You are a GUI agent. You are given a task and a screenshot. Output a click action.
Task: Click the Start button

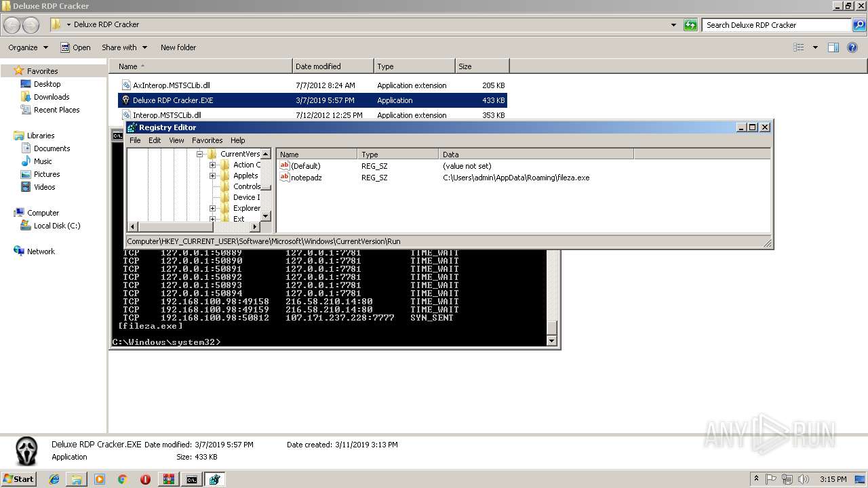pos(18,479)
